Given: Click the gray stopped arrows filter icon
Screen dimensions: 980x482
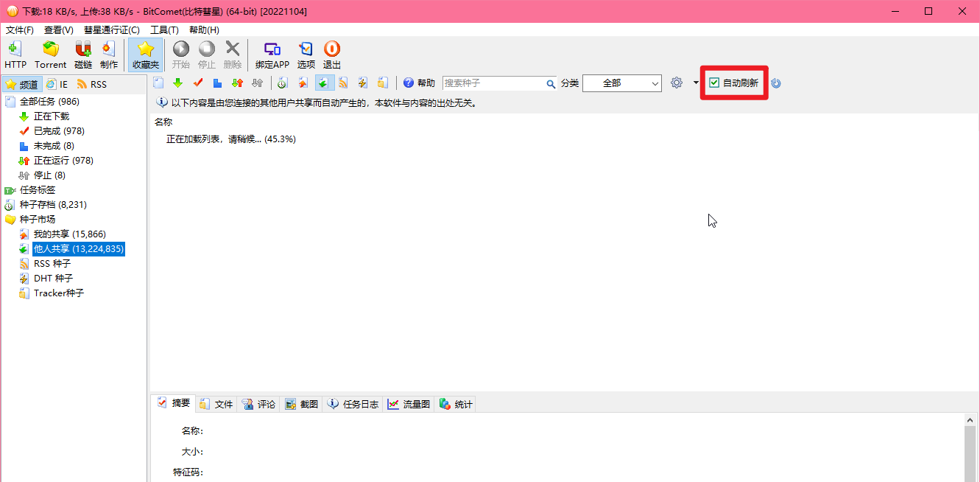Looking at the screenshot, I should click(257, 83).
